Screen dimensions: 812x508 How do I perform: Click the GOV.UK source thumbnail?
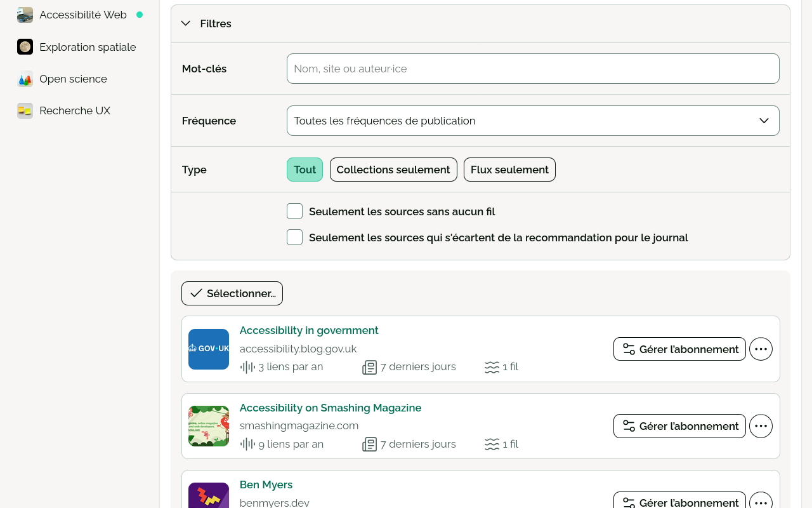209,349
